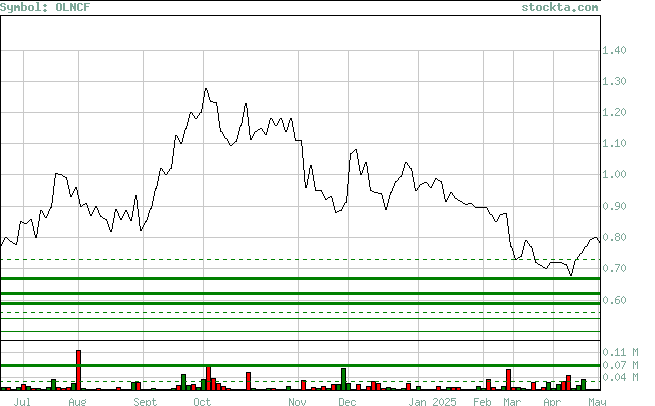
Task: Click the tall red volume bar near March
Action: pyautogui.click(x=508, y=380)
